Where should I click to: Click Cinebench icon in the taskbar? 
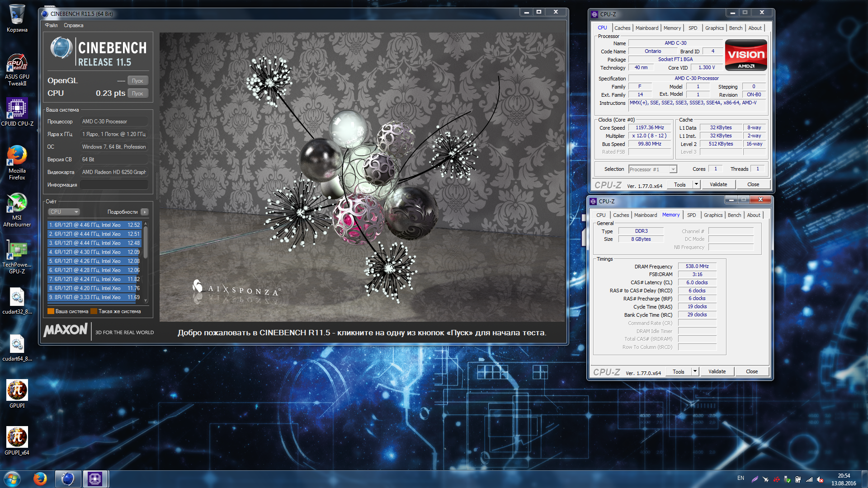tap(68, 479)
